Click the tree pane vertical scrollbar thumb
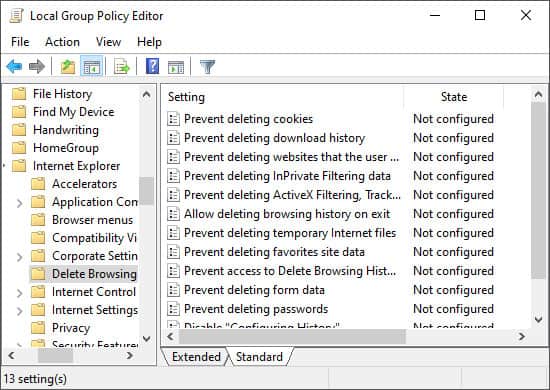 point(147,191)
